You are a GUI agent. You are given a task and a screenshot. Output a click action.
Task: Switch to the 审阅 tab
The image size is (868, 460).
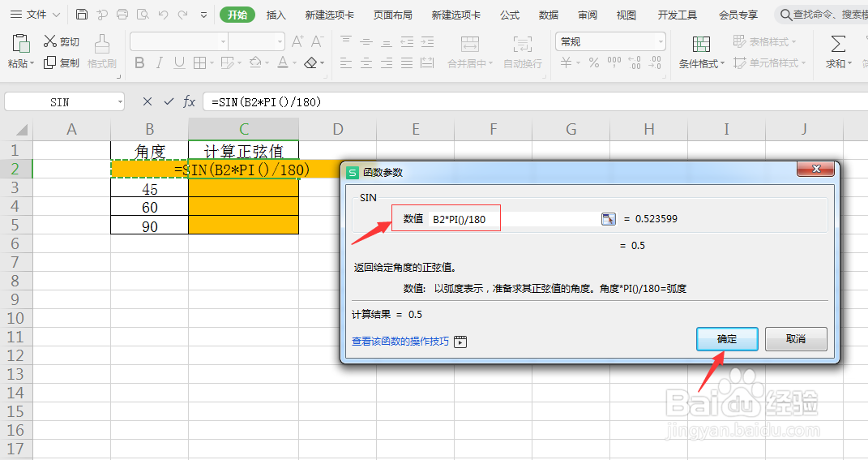click(x=588, y=15)
